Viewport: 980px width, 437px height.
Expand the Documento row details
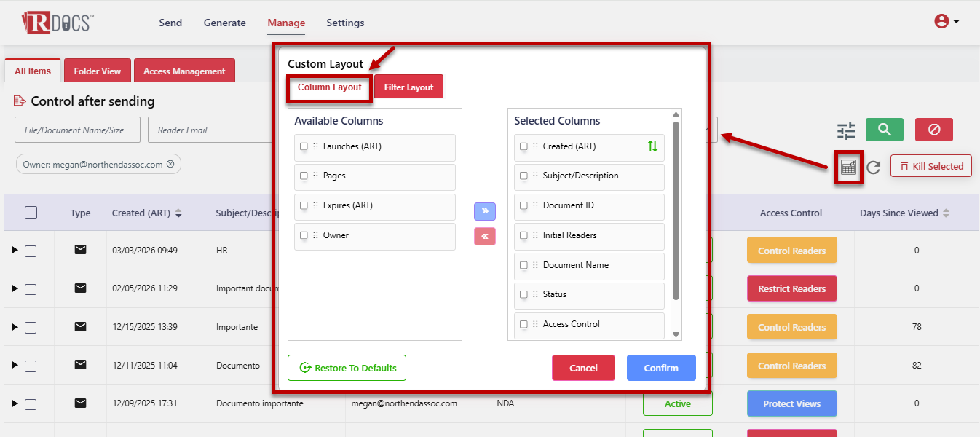[15, 366]
